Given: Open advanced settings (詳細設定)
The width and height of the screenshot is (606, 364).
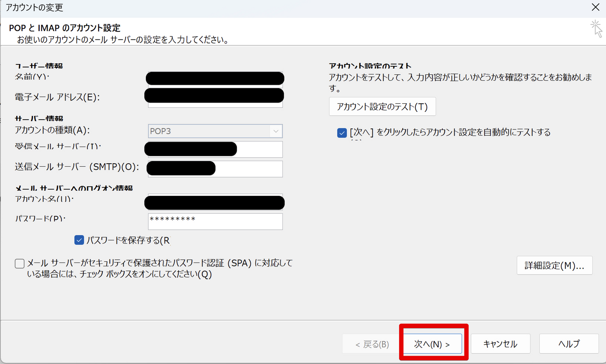Looking at the screenshot, I should pos(554,266).
